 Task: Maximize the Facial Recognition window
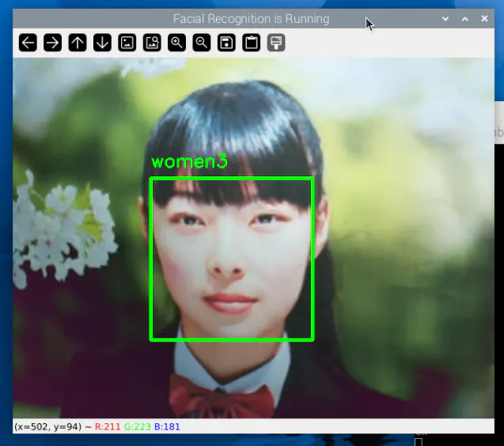[465, 18]
